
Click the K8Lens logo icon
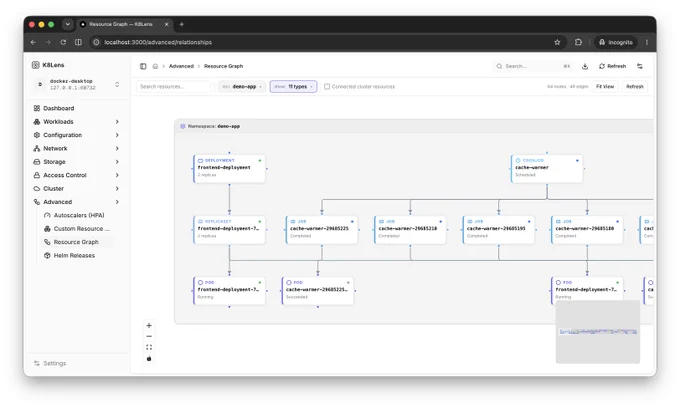[36, 65]
